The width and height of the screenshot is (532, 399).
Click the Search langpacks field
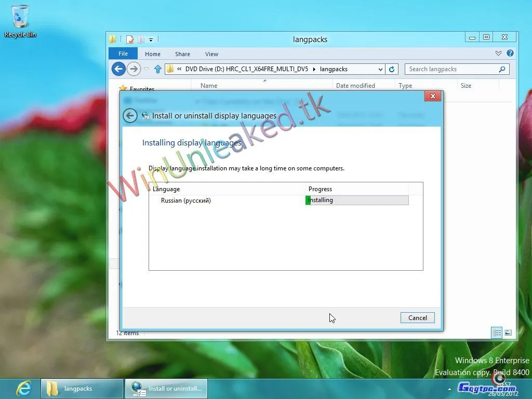point(452,69)
